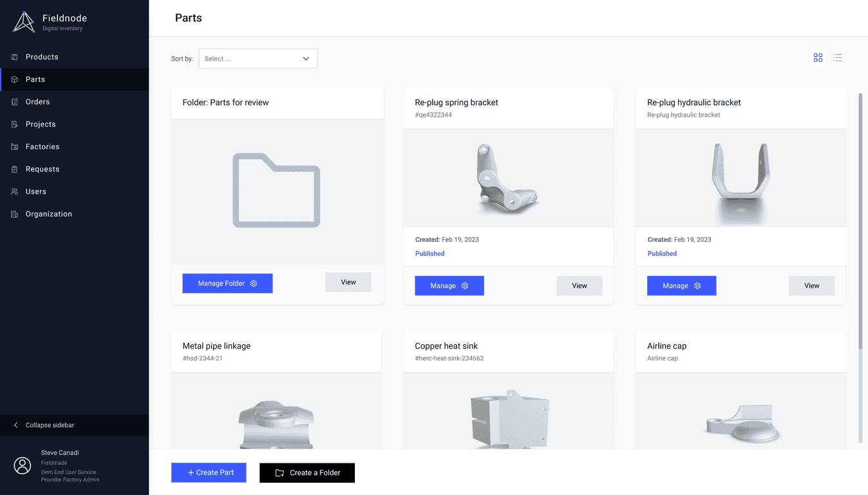Click the Requests clipboard icon

pyautogui.click(x=15, y=170)
